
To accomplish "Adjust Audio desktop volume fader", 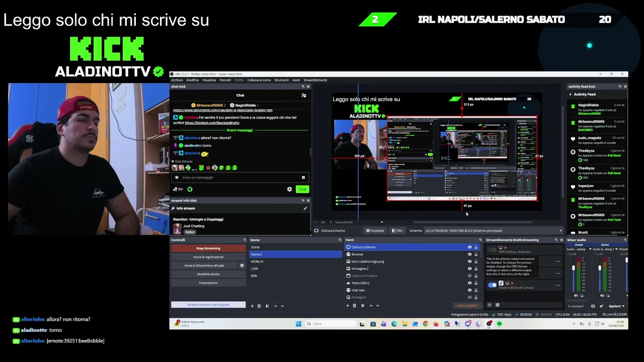I will pos(573,269).
